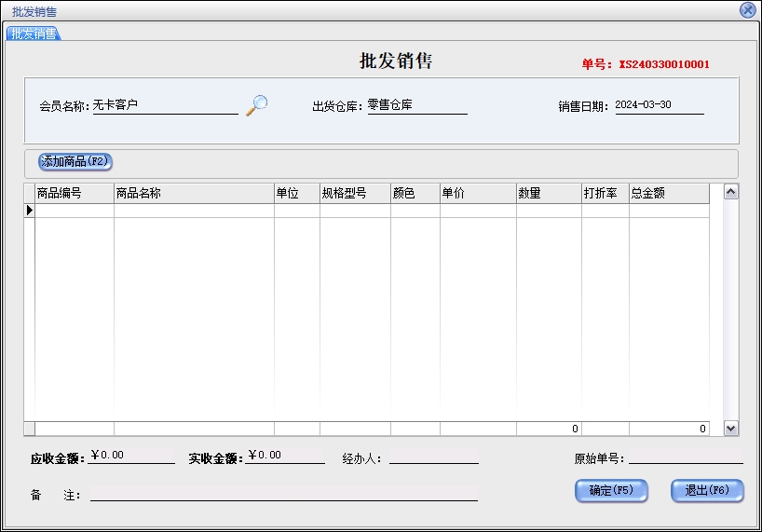
Task: Click the 实收金额 input field
Action: click(x=285, y=457)
